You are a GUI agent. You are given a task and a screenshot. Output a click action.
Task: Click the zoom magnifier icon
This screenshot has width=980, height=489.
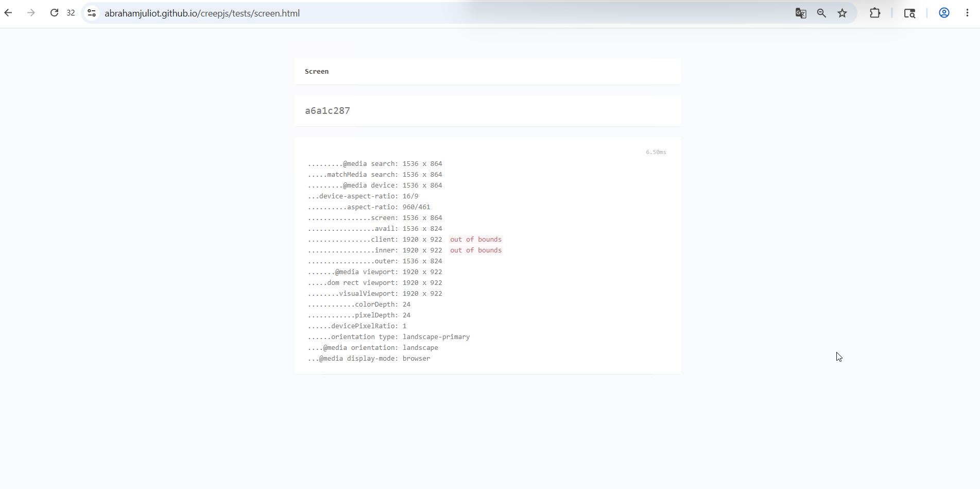tap(821, 13)
